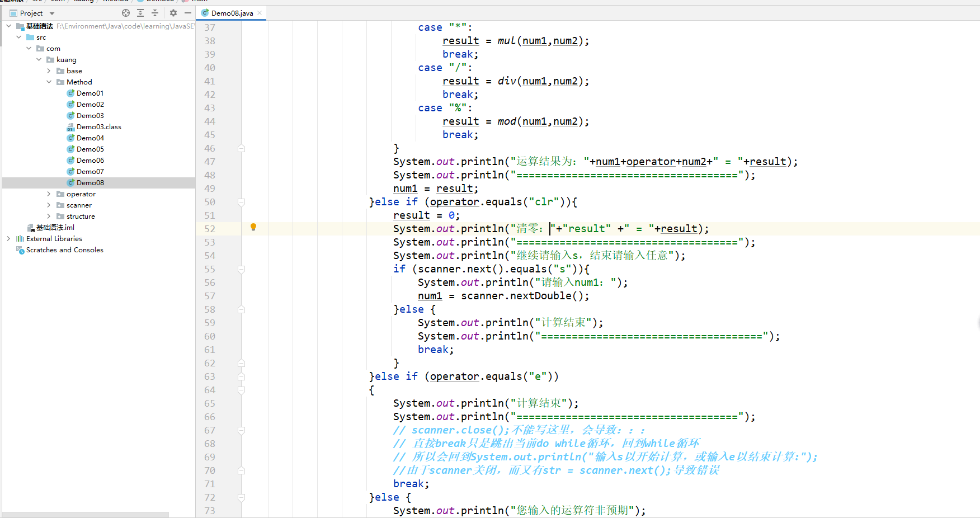Fold the else block at line 58
Viewport: 980px width, 518px height.
242,309
